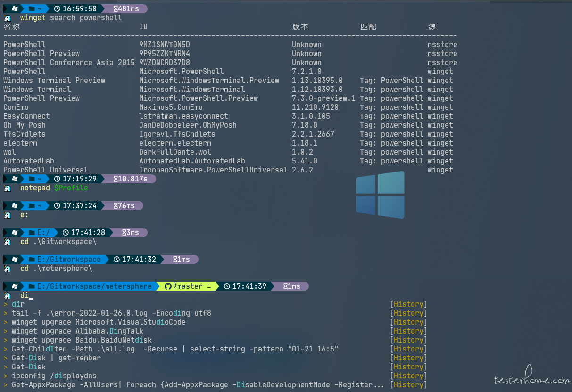This screenshot has height=392, width=572.
Task: Click the ID 'Igoravl.TfsCmdlets'
Action: (x=177, y=134)
